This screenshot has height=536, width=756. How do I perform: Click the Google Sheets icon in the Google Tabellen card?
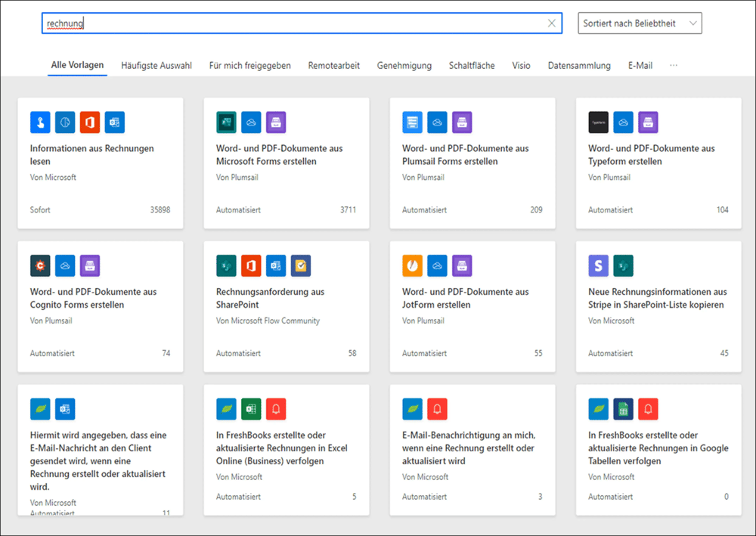click(624, 409)
